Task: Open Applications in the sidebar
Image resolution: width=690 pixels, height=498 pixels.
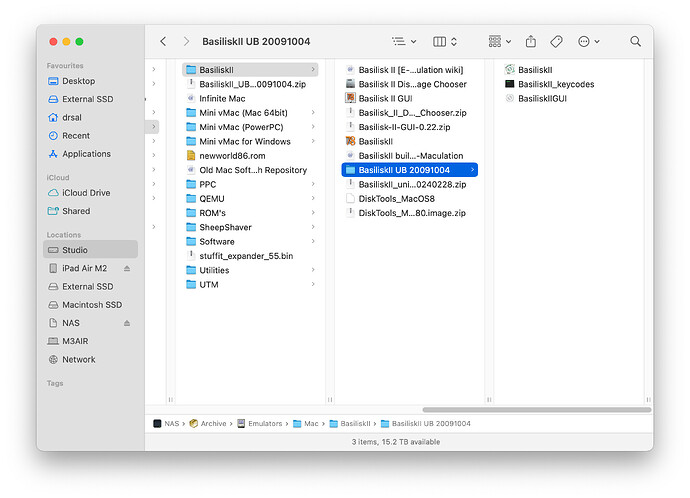Action: (x=90, y=154)
